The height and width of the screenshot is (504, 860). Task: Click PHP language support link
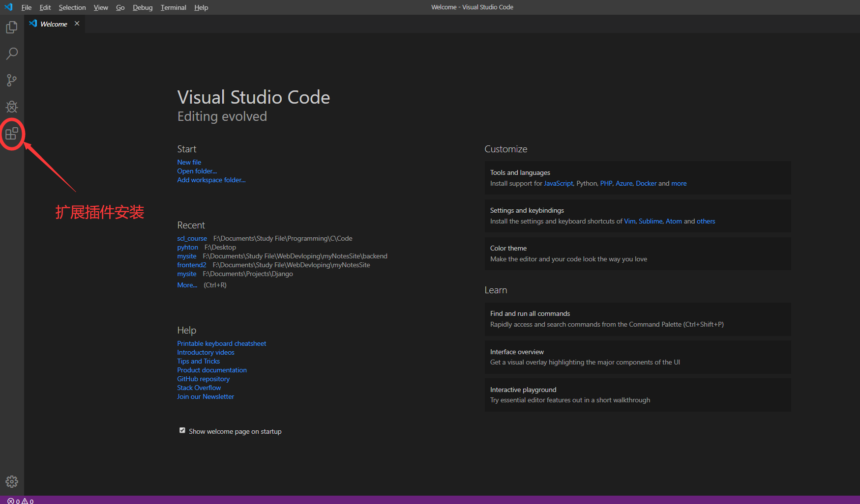click(x=606, y=183)
